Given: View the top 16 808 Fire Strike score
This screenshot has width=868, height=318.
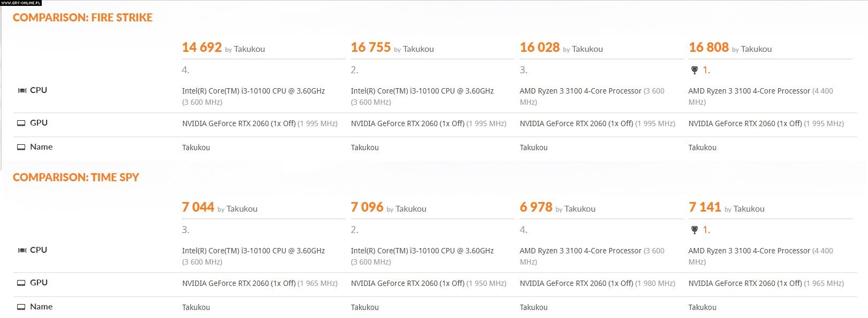Looking at the screenshot, I should tap(709, 48).
